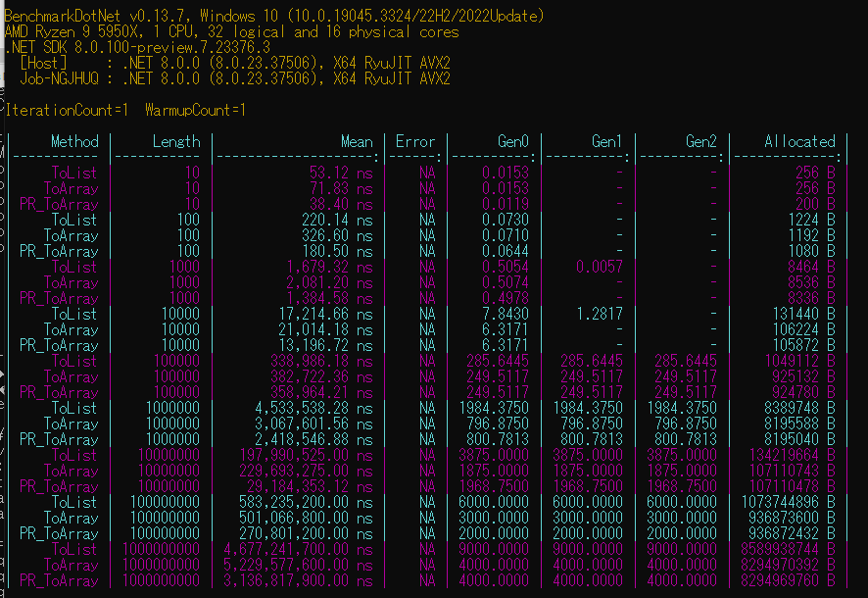Image resolution: width=868 pixels, height=598 pixels.
Task: Click the allocated value 8389748 B
Action: [x=800, y=409]
